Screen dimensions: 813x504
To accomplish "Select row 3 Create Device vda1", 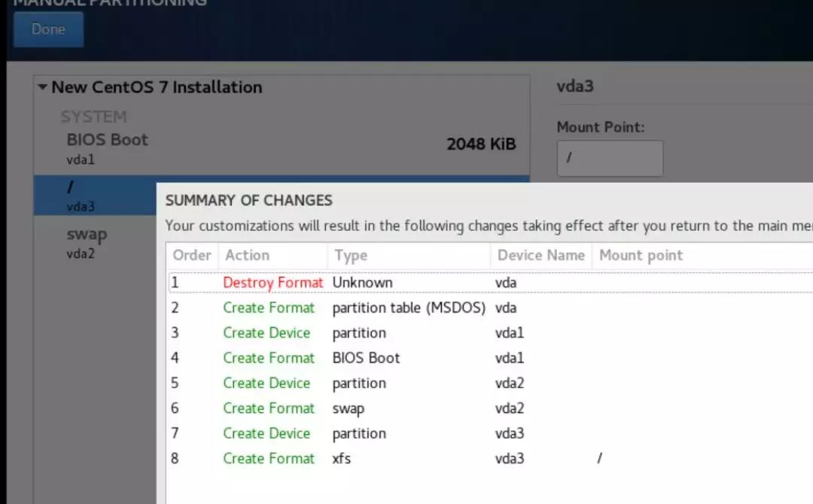I will pyautogui.click(x=491, y=332).
